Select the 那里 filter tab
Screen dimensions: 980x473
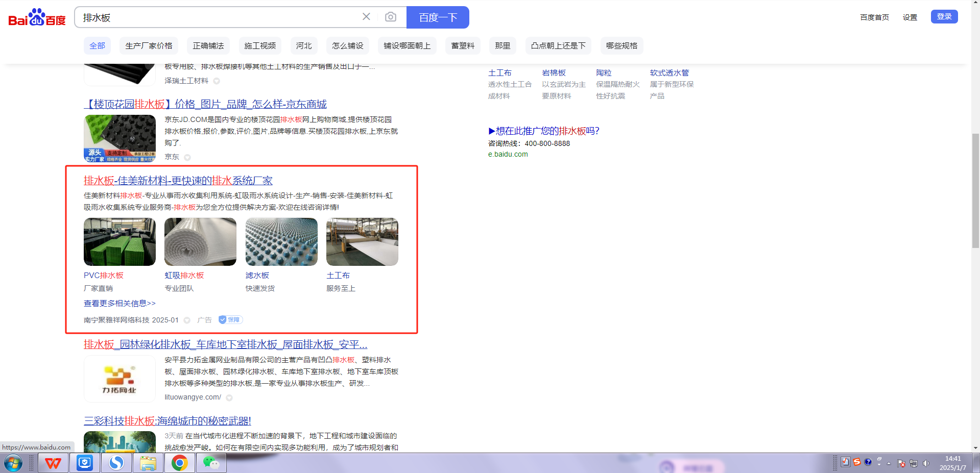tap(503, 46)
